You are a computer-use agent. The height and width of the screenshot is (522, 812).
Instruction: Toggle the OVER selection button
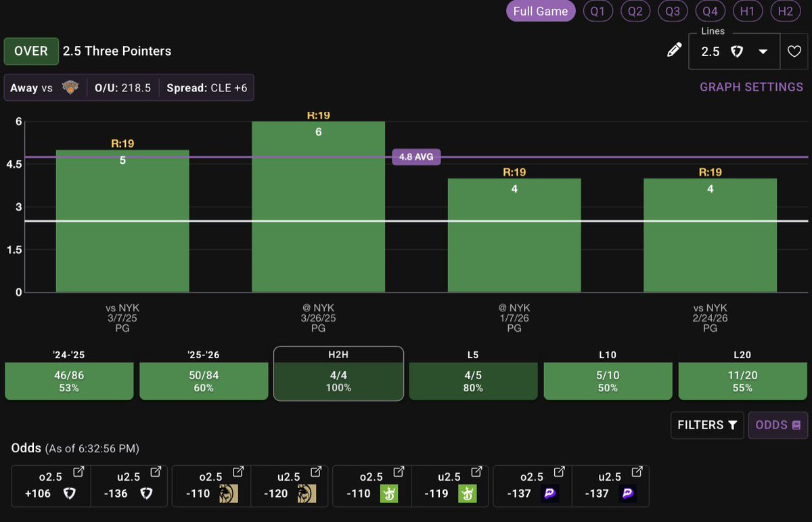pyautogui.click(x=30, y=51)
